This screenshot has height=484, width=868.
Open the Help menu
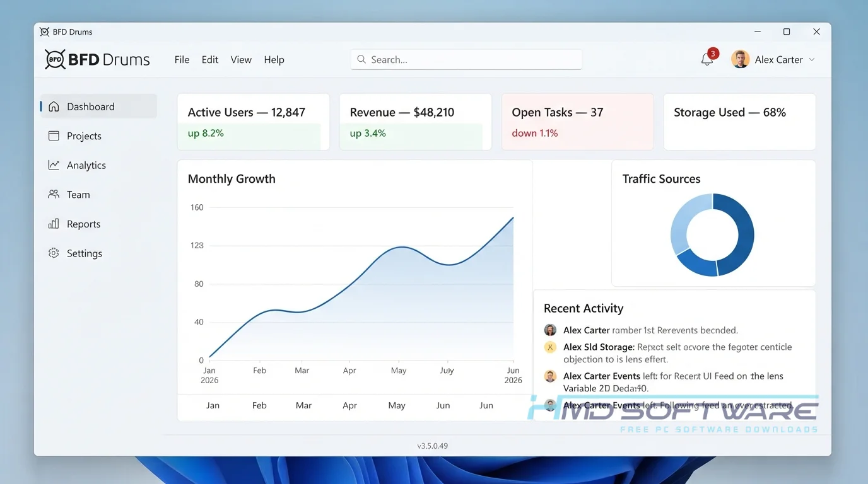tap(274, 59)
